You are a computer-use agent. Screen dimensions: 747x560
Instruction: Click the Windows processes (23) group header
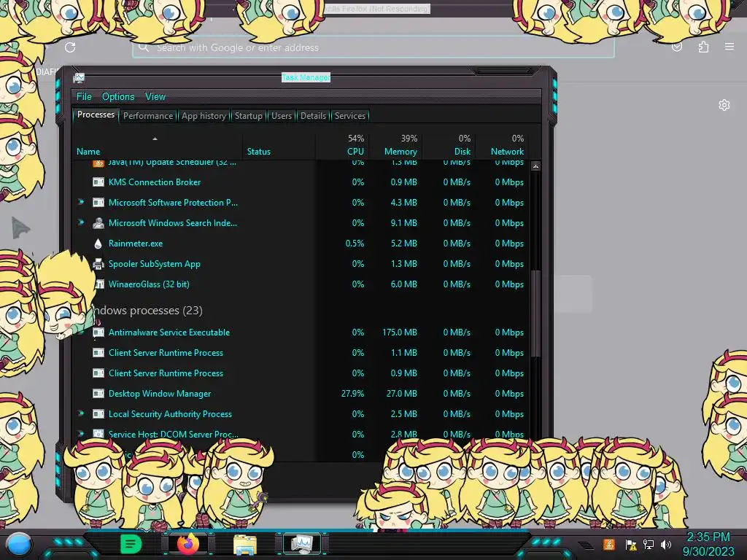pos(147,311)
